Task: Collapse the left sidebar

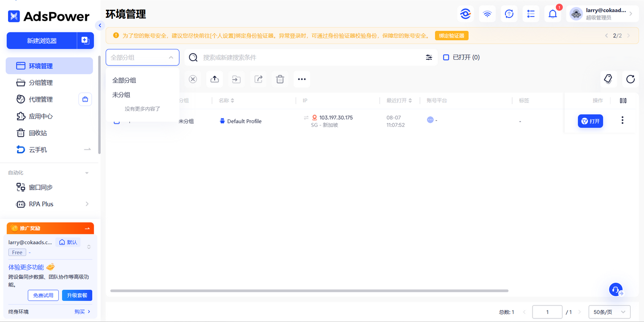Action: [99, 26]
